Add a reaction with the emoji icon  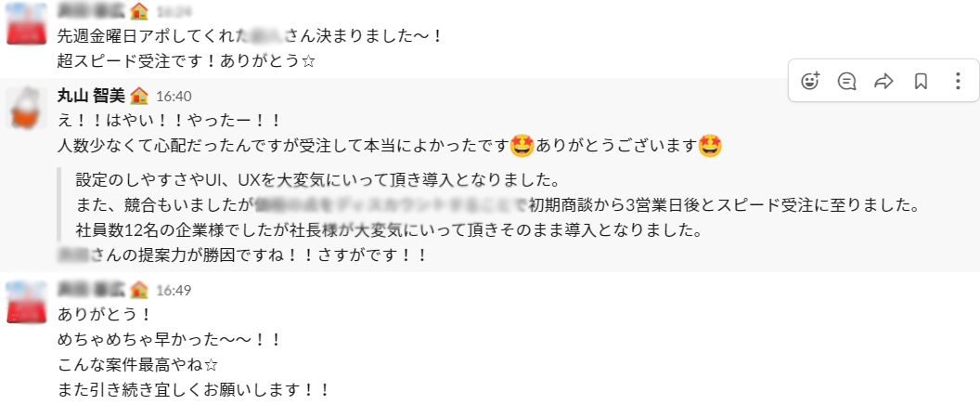click(x=810, y=81)
